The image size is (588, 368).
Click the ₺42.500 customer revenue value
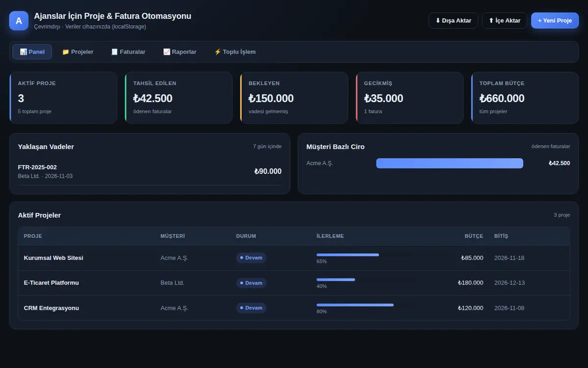point(559,163)
